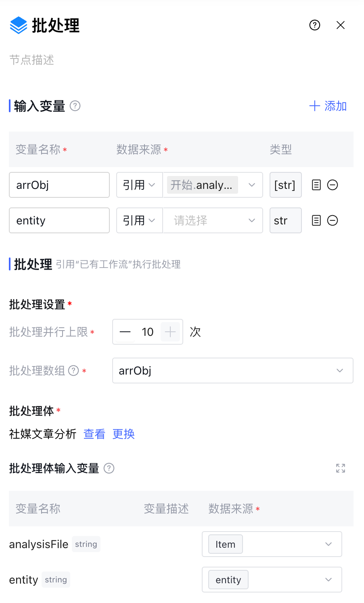The image size is (364, 603).
Task: Open 引用 source type dropdown for arrObj
Action: 139,185
